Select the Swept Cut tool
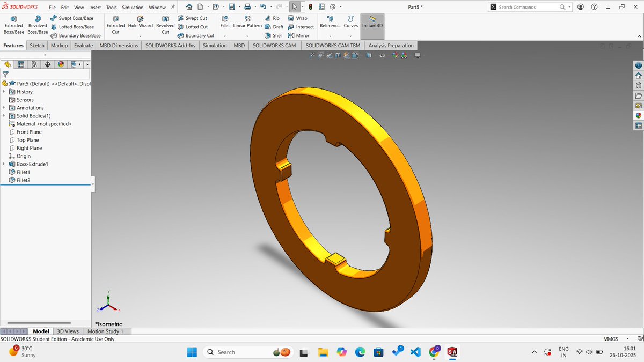The width and height of the screenshot is (644, 362). [x=192, y=18]
